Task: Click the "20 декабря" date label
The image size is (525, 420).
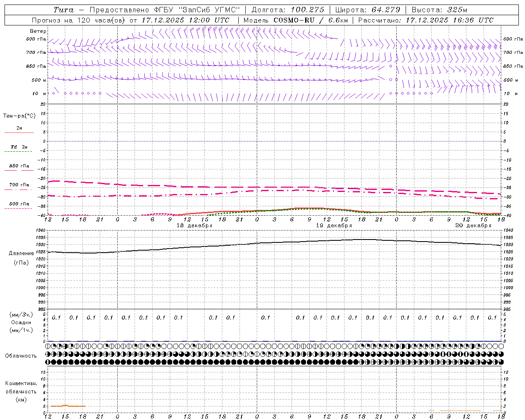Action: point(473,226)
